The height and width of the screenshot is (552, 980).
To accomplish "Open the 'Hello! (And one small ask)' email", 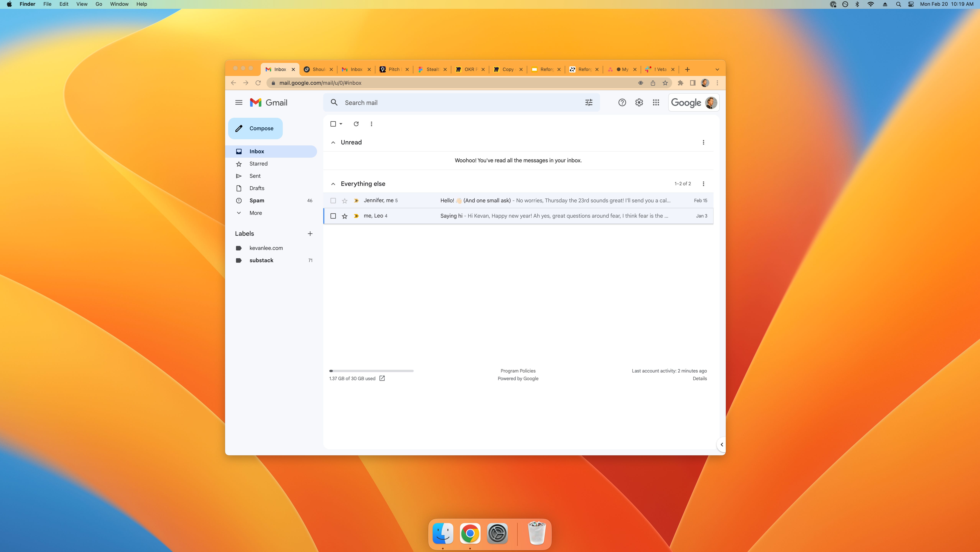I will pos(518,201).
